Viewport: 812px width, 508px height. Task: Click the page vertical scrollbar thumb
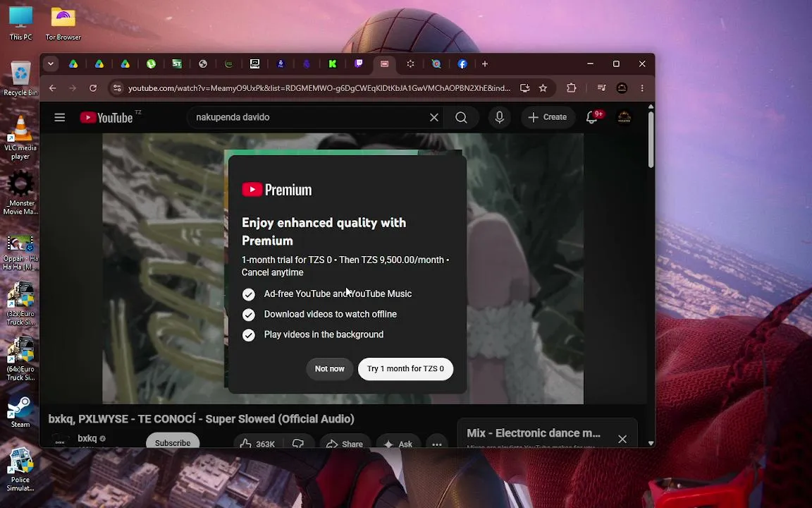tap(651, 139)
